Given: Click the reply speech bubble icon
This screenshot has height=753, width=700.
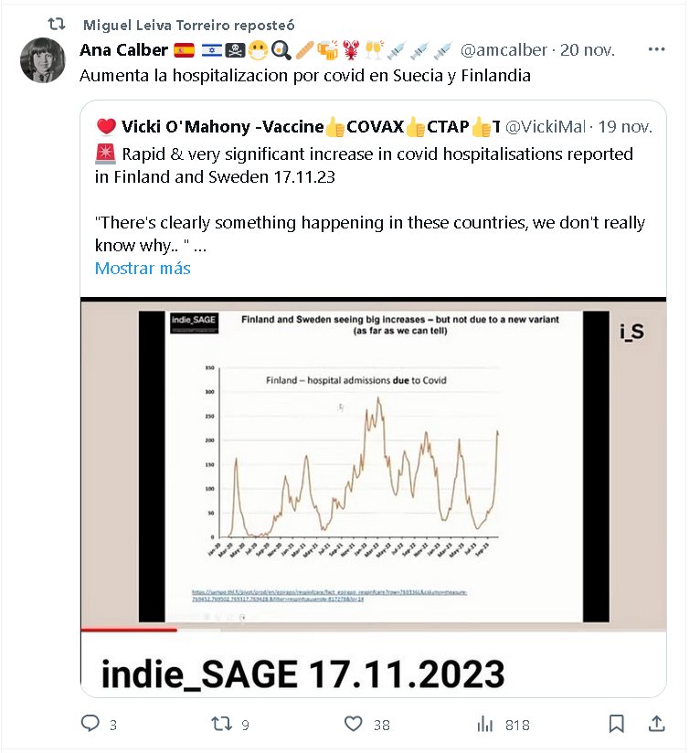Looking at the screenshot, I should (x=90, y=724).
